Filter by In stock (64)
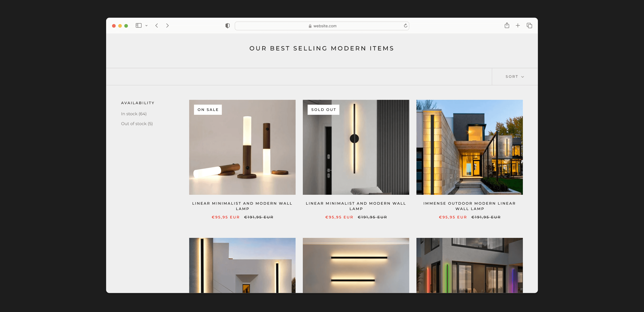 [134, 114]
